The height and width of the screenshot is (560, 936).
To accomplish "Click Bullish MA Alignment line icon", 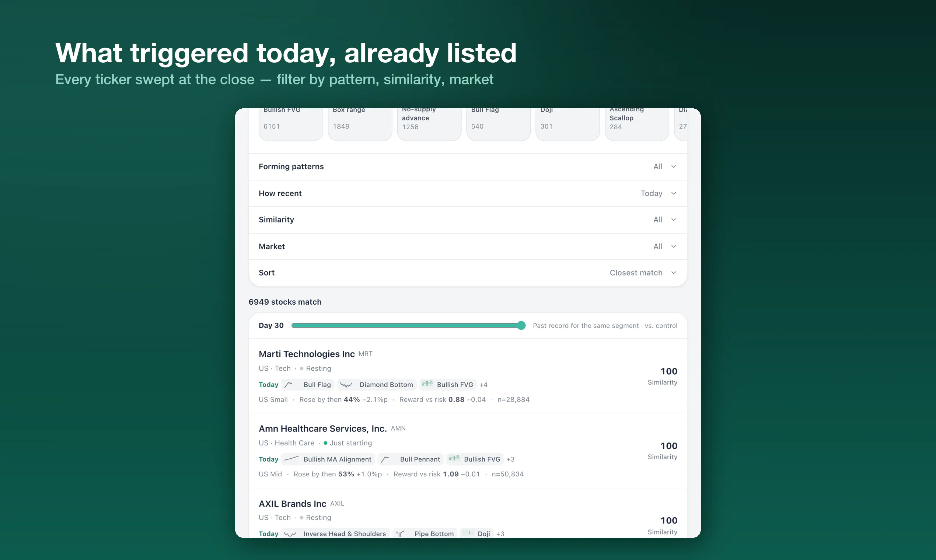I will [x=291, y=459].
